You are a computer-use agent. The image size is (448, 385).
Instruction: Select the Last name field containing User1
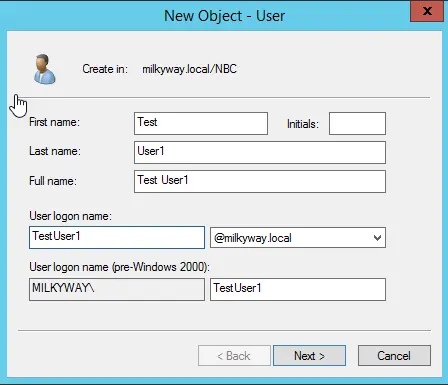click(x=260, y=153)
